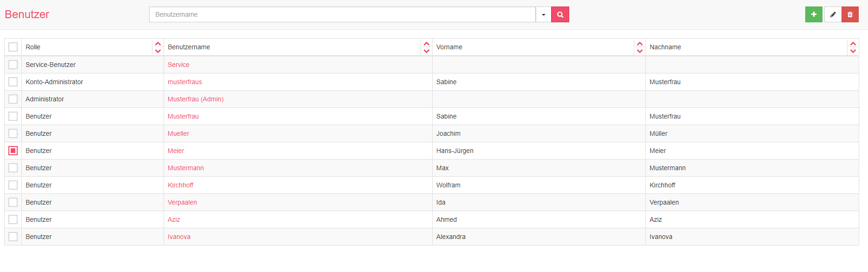Toggle the select-all checkbox in header

[13, 47]
